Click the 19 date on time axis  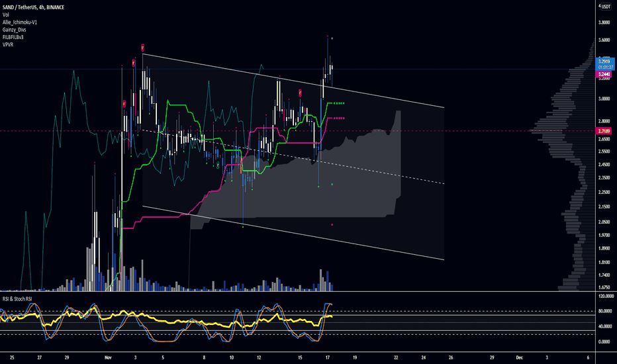point(355,357)
